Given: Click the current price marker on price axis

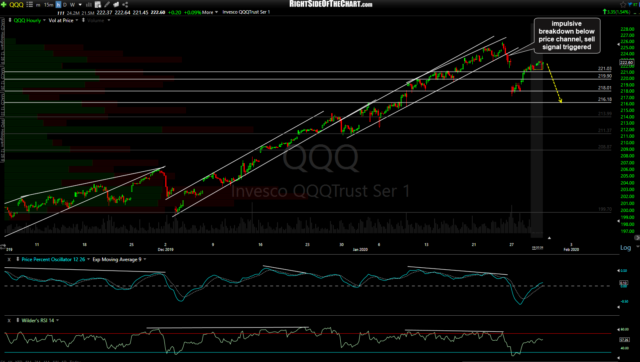Looking at the screenshot, I should [x=627, y=62].
